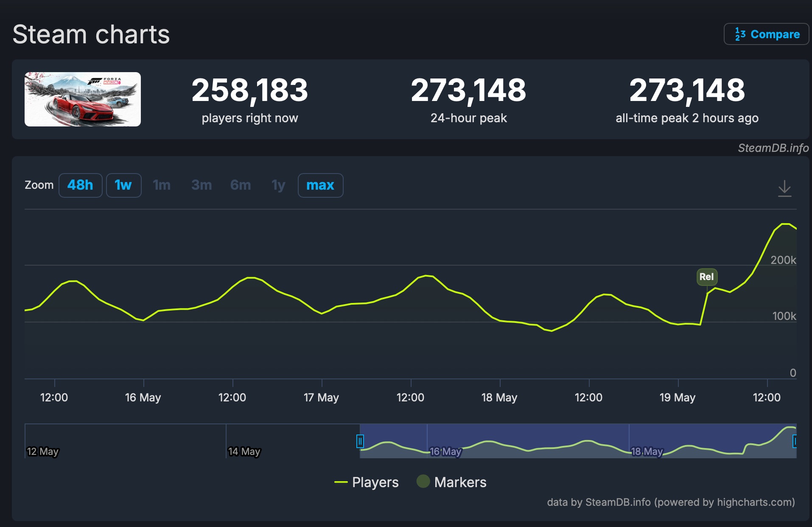The height and width of the screenshot is (527, 812).
Task: Click the Forza Horizon game thumbnail
Action: point(83,99)
